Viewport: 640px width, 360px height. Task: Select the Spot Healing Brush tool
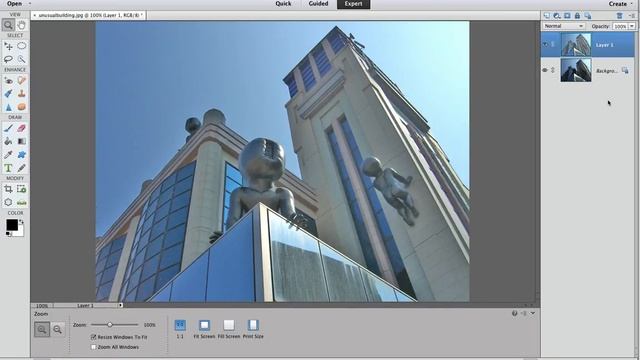tap(22, 80)
